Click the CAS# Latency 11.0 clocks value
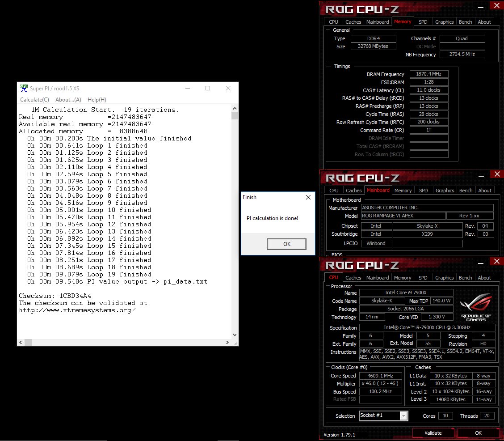This screenshot has height=441, width=504. (429, 90)
